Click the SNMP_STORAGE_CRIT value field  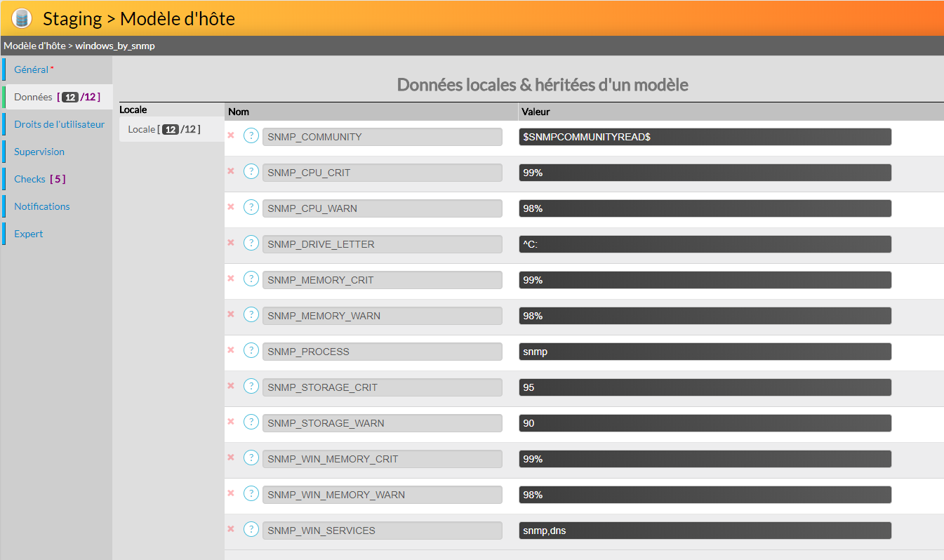pos(705,387)
